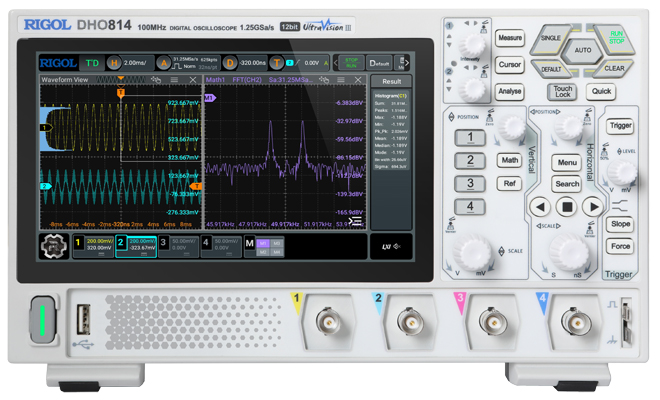
Task: Toggle the physical RUN STOP key
Action: click(616, 38)
